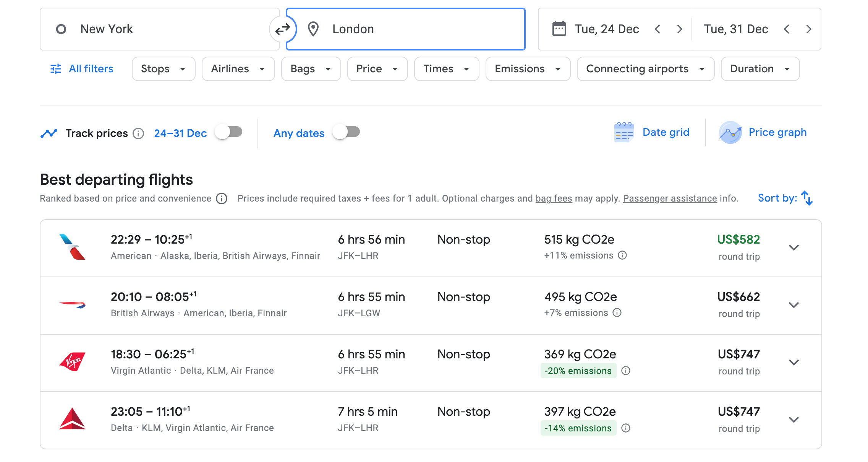Expand the Virgin Atlantic flight details
This screenshot has width=868, height=462.
tap(794, 362)
